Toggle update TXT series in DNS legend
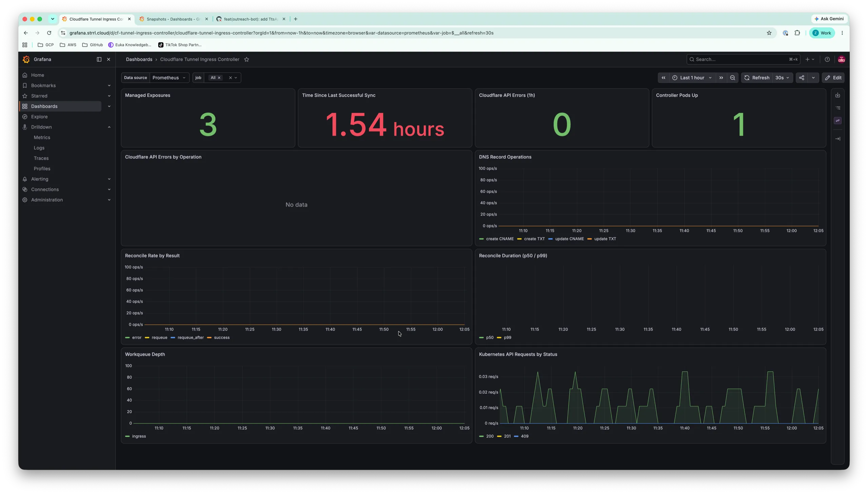Screen dimensions: 868x494 (x=605, y=239)
